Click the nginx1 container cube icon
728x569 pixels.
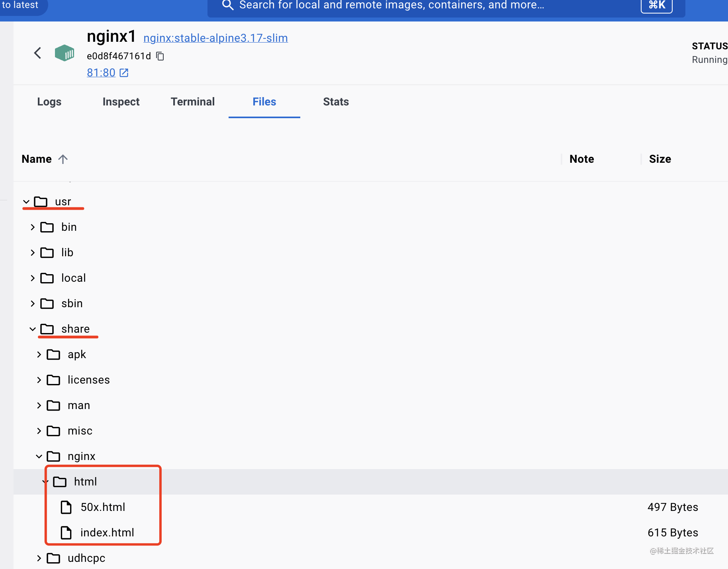click(65, 53)
